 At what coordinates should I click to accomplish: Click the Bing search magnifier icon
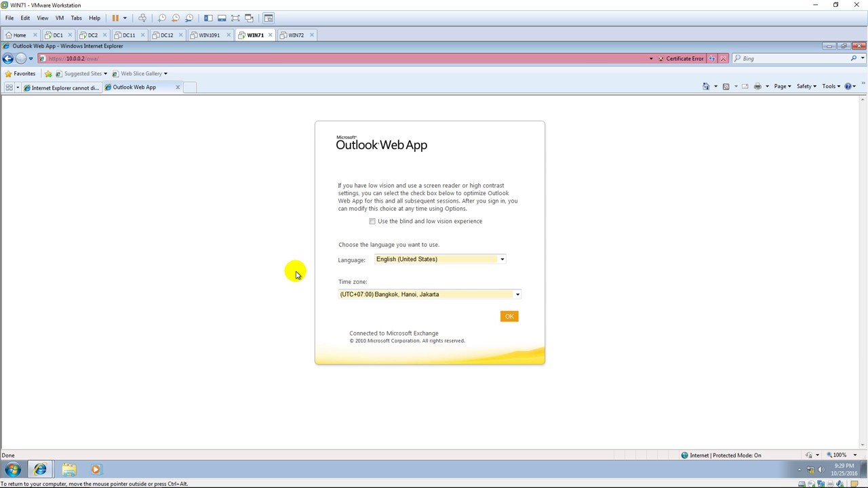pos(854,58)
